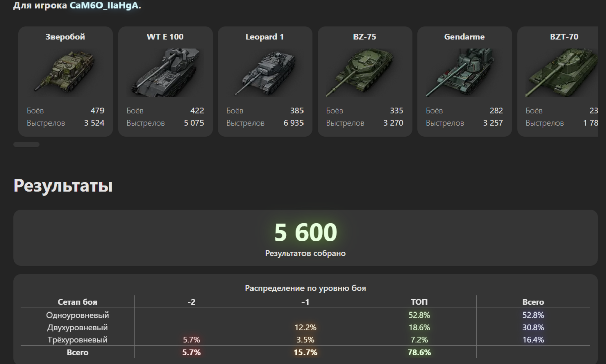This screenshot has width=606, height=364.
Task: Click the ТОП column header
Action: (x=419, y=302)
